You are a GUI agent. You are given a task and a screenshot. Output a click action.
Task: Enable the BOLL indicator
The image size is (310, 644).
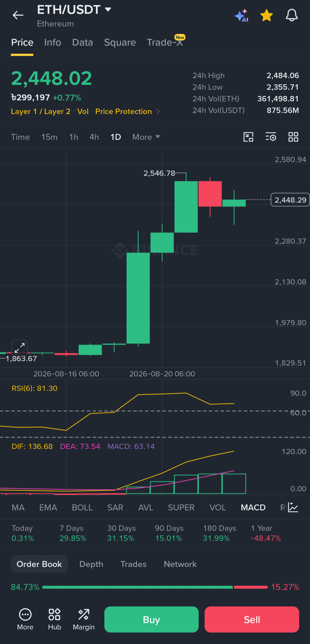click(82, 508)
